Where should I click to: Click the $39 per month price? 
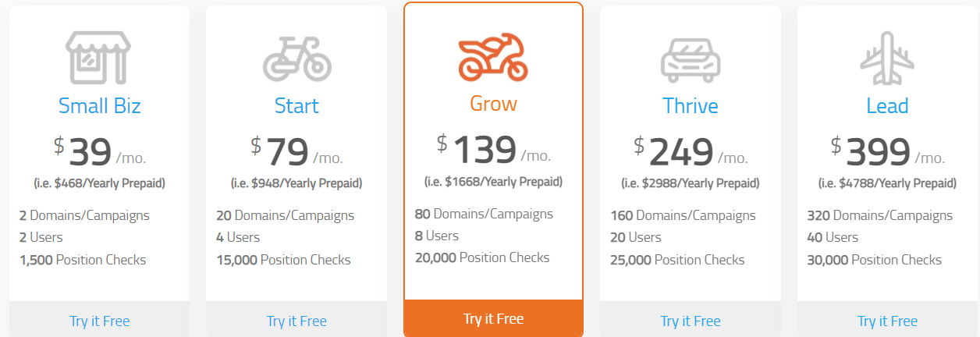(99, 152)
